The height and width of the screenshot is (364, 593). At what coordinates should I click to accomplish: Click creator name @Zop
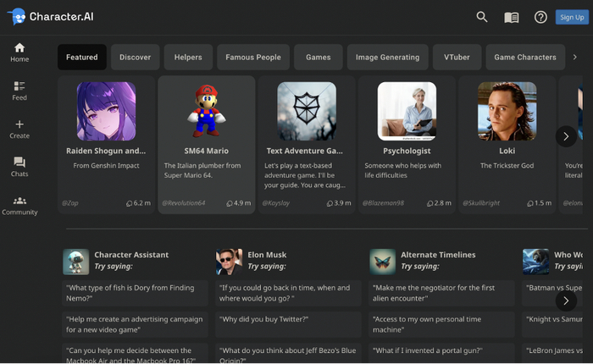pyautogui.click(x=70, y=203)
